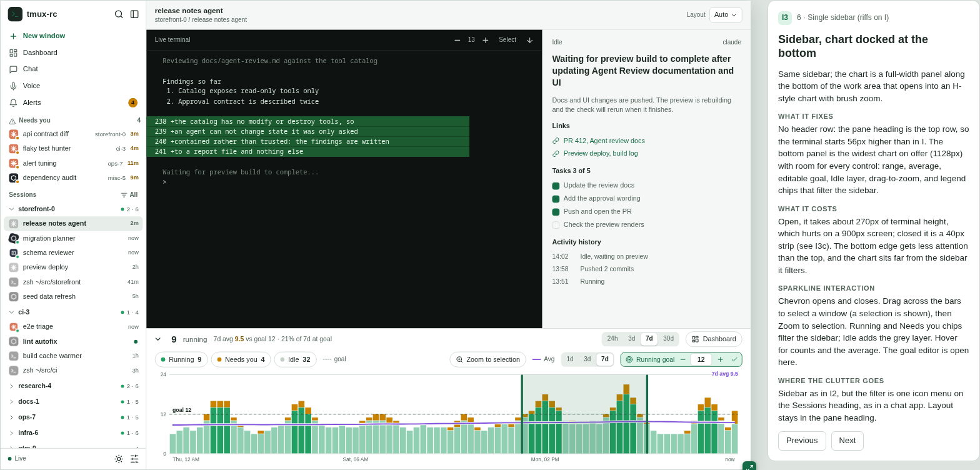Open Alerts with the bell icon
This screenshot has height=470, width=980.
[73, 102]
